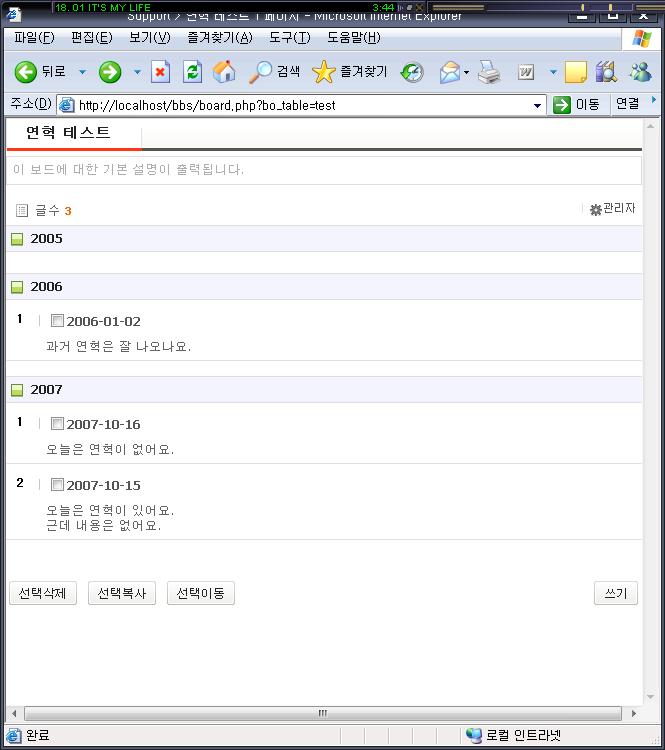
Task: Open Favorites (즐겨찾기) star button
Action: tap(349, 72)
